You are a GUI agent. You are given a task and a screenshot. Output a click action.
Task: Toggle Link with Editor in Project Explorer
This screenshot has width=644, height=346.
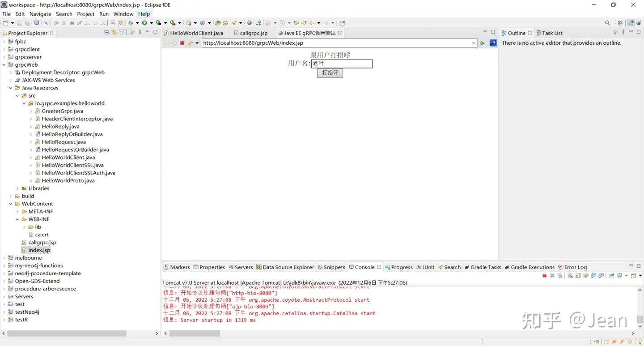pyautogui.click(x=114, y=32)
